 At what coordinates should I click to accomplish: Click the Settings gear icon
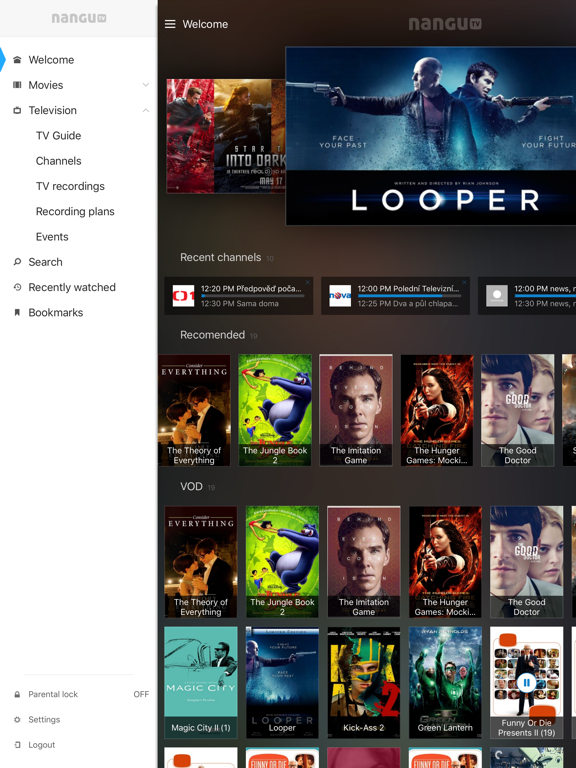[x=17, y=720]
